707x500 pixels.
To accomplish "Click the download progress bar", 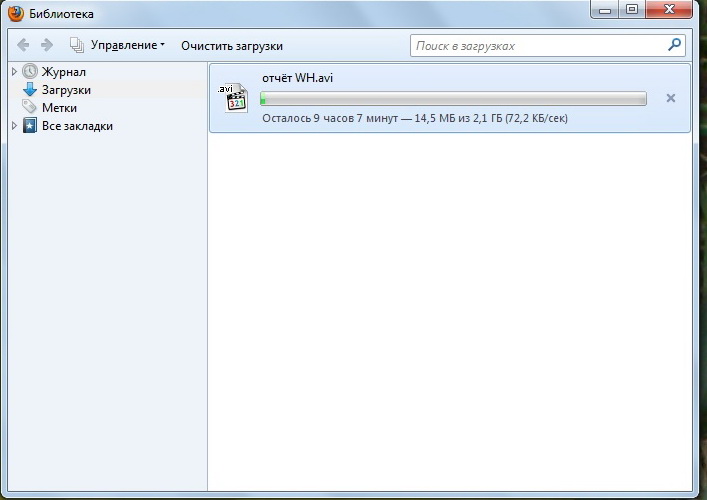I will [453, 99].
